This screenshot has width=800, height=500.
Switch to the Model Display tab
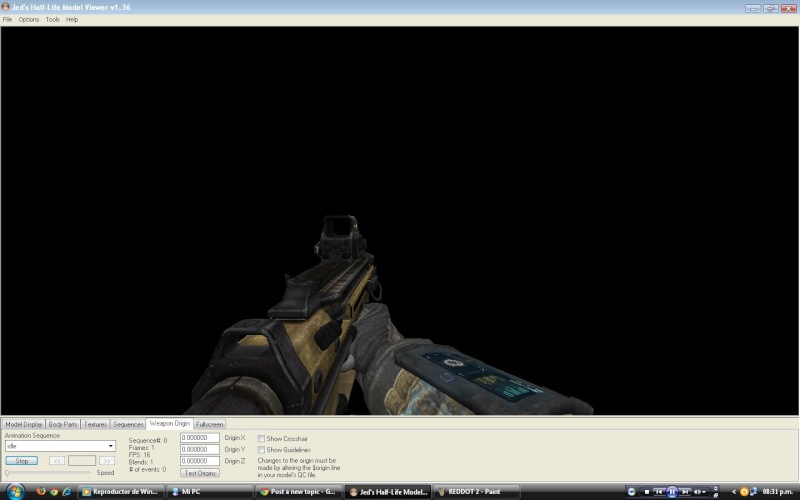pos(23,424)
